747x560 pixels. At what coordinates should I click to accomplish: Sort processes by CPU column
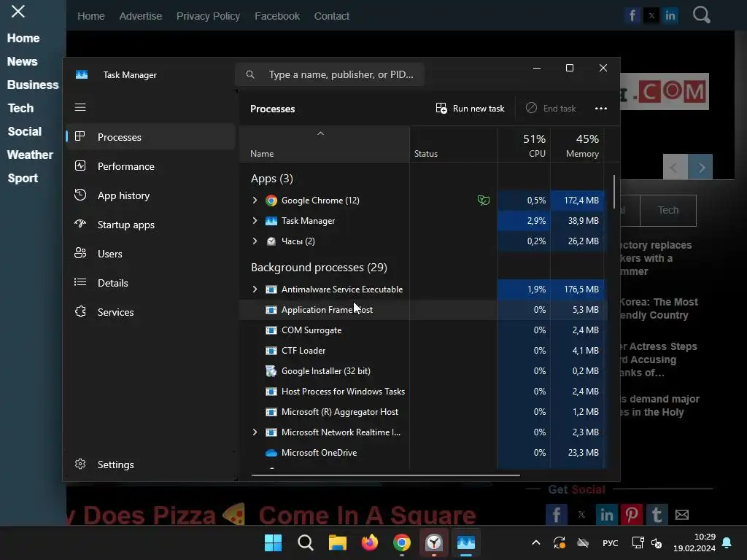524,145
